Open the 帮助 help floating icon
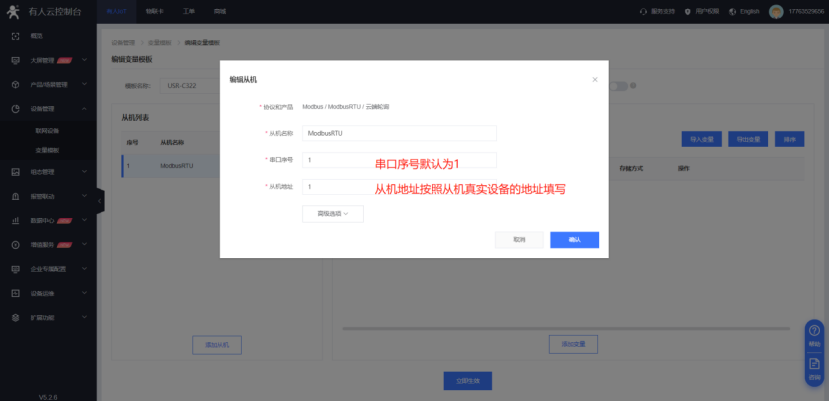This screenshot has height=402, width=829. pos(814,336)
